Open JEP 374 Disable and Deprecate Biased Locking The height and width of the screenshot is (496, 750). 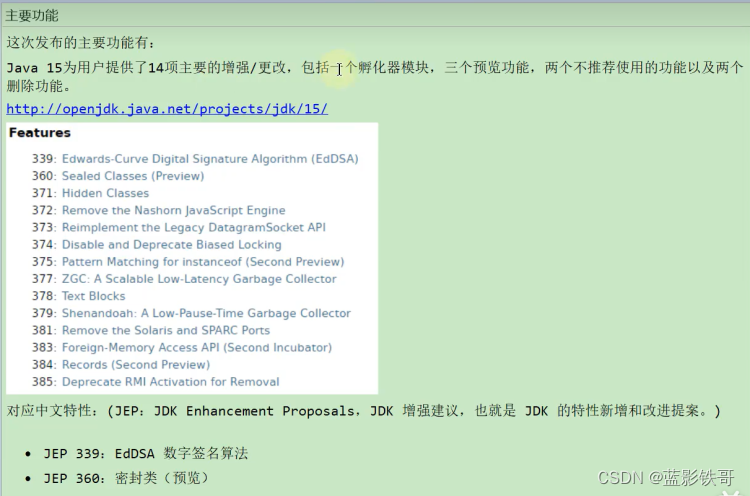(x=172, y=244)
